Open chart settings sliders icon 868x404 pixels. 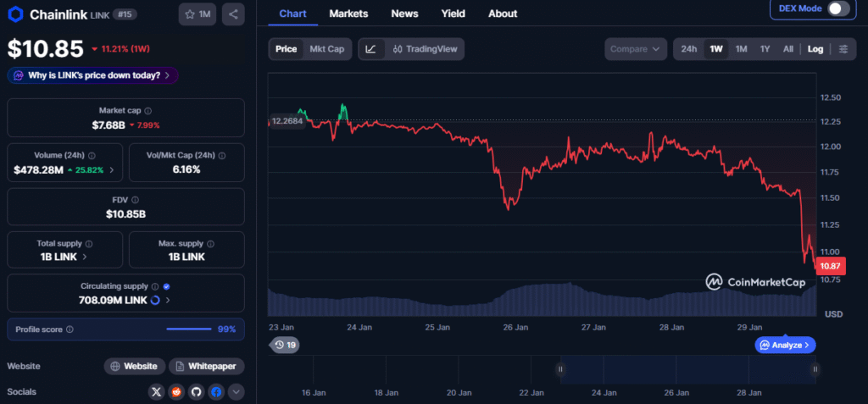pyautogui.click(x=843, y=49)
